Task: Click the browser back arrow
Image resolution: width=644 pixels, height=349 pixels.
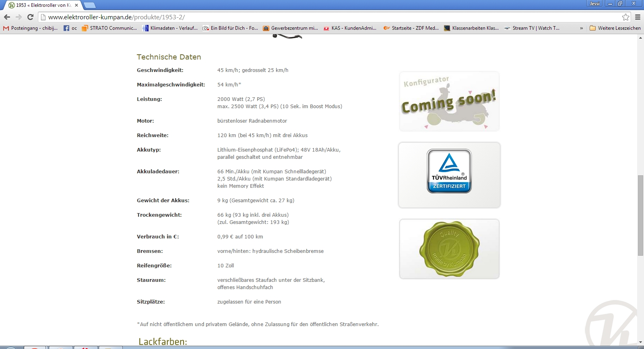Action: click(7, 17)
